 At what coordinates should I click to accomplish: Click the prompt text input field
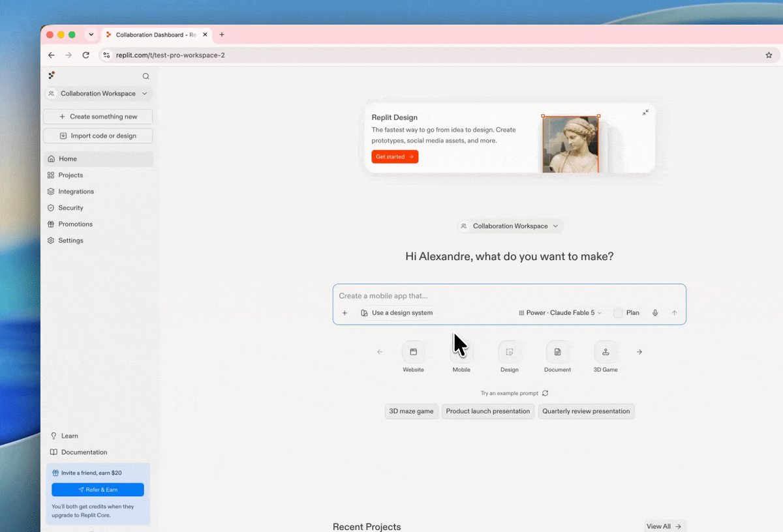tap(509, 296)
